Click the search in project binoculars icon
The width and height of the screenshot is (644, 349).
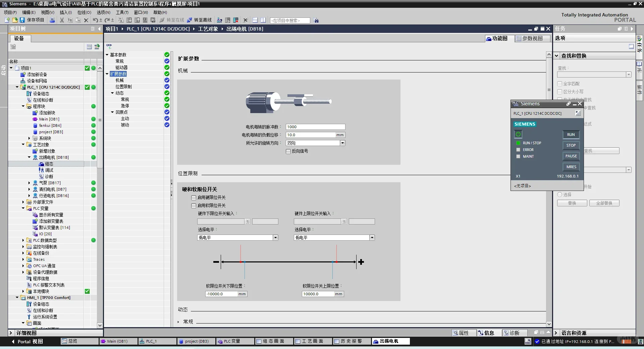coord(316,20)
